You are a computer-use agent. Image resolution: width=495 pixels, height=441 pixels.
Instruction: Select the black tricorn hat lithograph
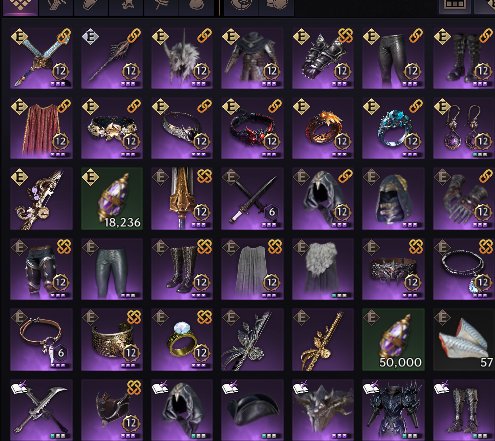click(252, 410)
